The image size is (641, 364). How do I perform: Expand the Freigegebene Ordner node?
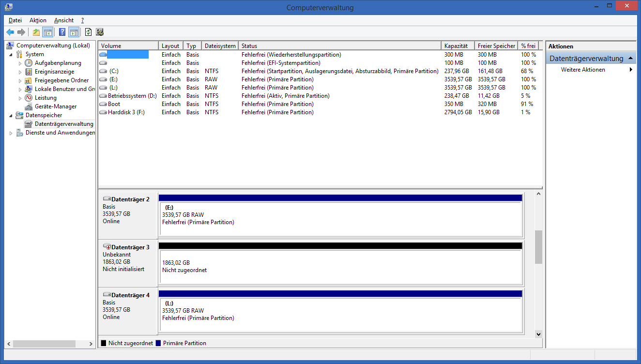pyautogui.click(x=20, y=81)
